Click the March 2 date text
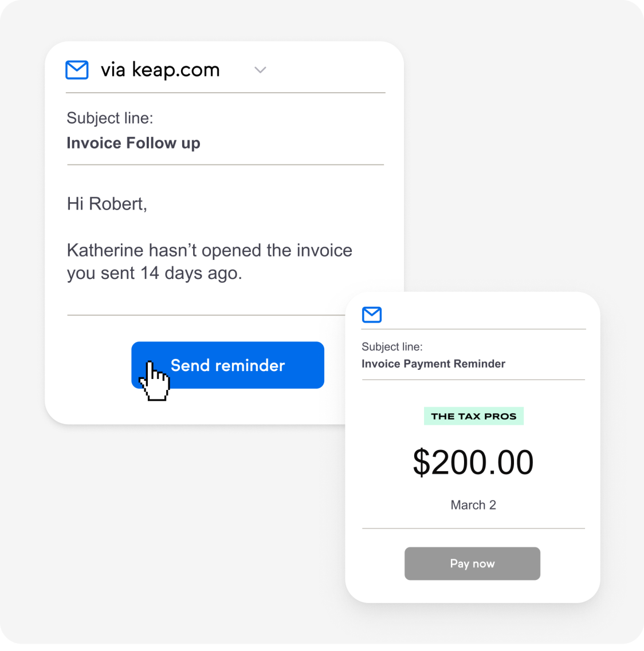 [x=473, y=505]
